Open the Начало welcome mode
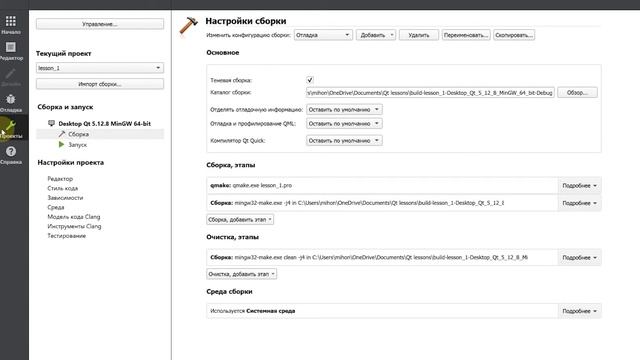 (11, 24)
